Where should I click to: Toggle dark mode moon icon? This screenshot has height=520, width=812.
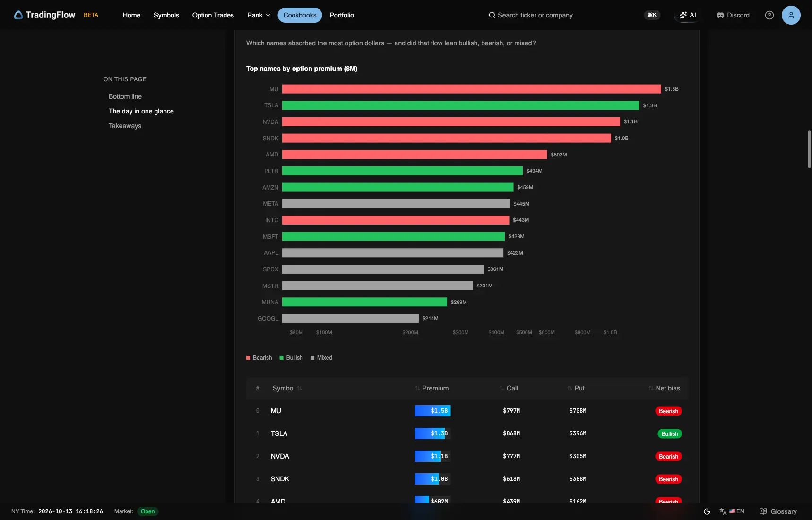[707, 511]
